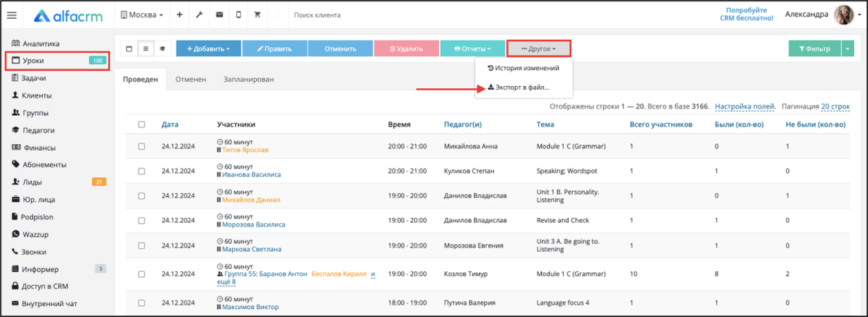Choose Экспорт в файл menu entry

pyautogui.click(x=519, y=88)
